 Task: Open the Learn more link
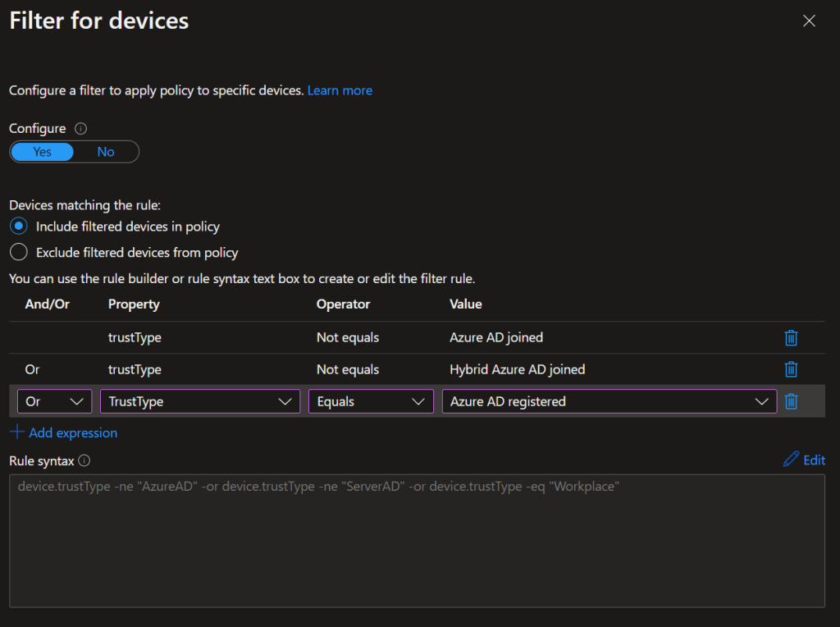pos(340,90)
